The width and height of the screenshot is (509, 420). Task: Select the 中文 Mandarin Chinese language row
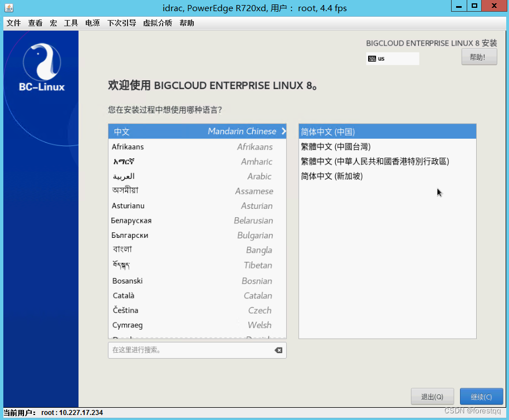[x=197, y=131]
